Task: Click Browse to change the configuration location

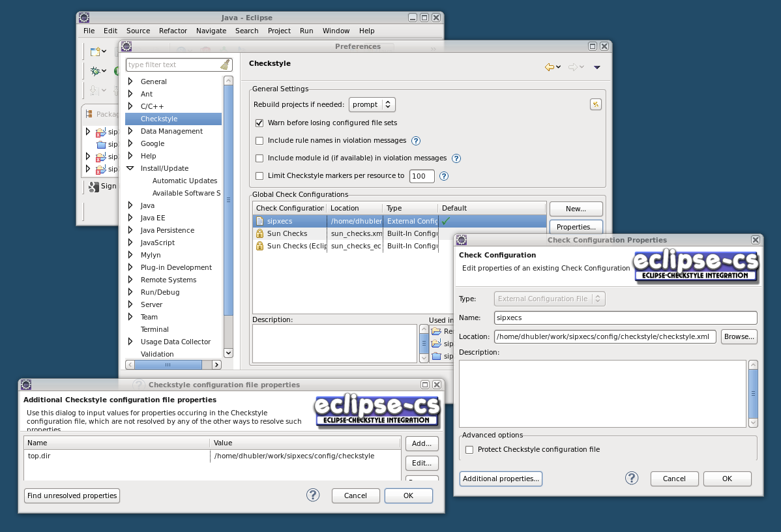Action: (739, 336)
